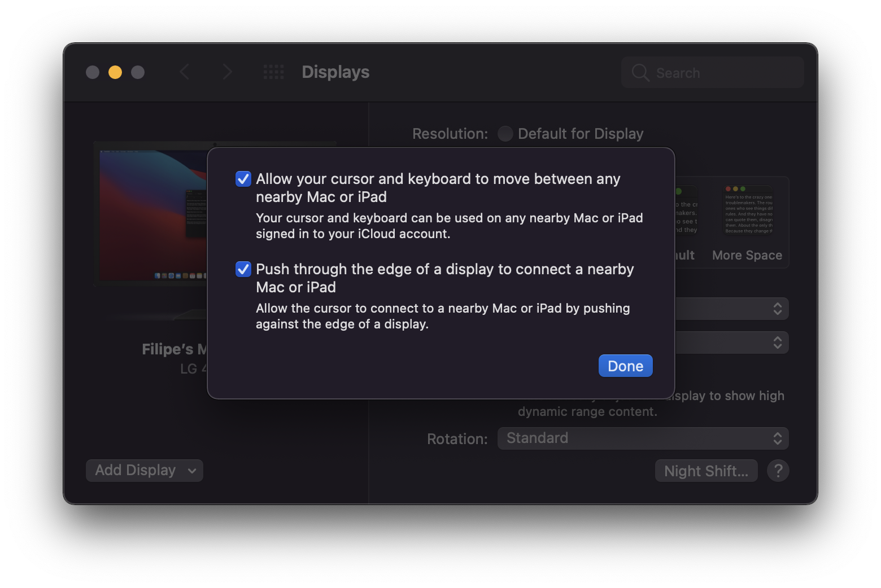Click the LG display preview image

point(152,214)
